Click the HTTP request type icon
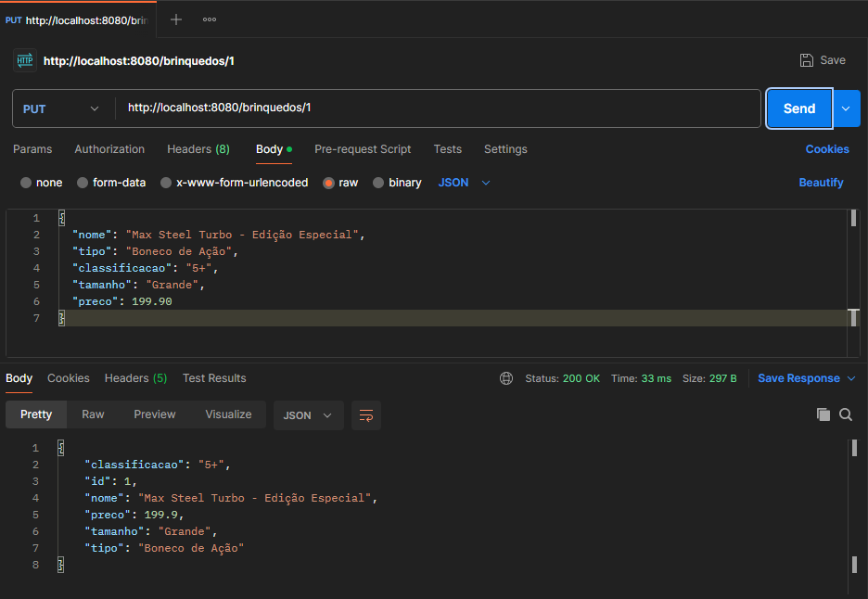This screenshot has width=868, height=599. [x=25, y=60]
